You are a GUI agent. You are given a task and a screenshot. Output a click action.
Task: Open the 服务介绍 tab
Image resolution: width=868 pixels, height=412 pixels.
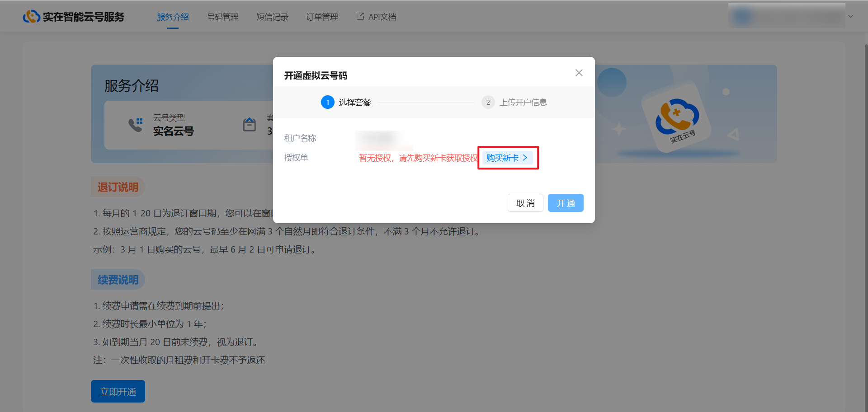click(173, 17)
